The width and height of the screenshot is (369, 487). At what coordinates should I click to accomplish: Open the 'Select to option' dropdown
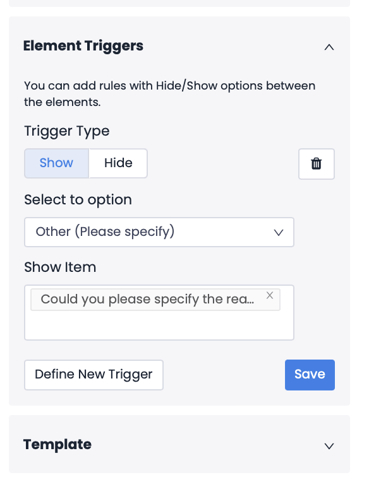point(159,232)
